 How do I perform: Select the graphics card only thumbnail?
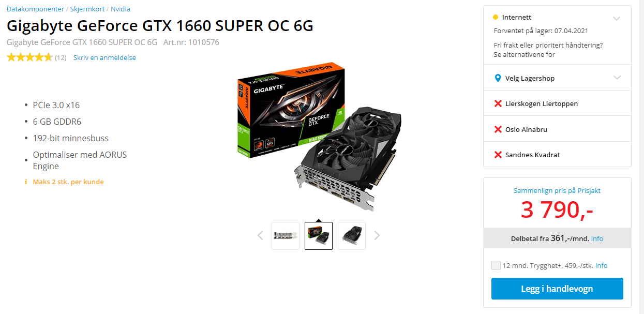[x=352, y=236]
